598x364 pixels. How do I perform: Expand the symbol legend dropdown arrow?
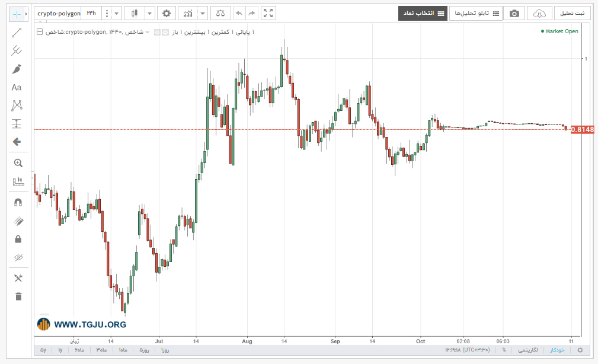147,32
